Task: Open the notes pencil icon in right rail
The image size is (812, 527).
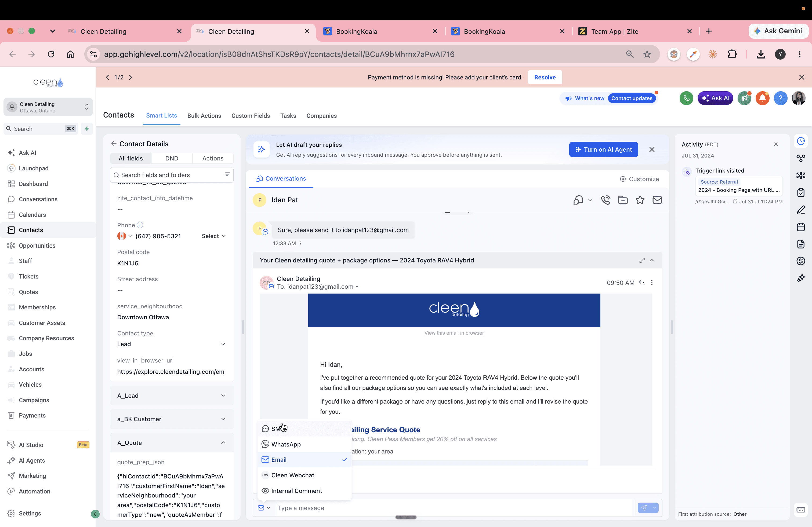Action: (801, 210)
